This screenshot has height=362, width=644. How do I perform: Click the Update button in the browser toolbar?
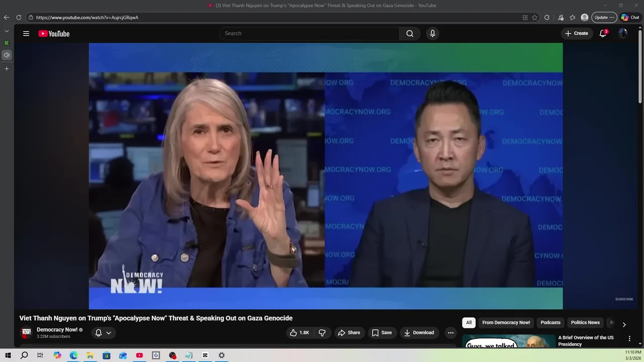tap(604, 17)
